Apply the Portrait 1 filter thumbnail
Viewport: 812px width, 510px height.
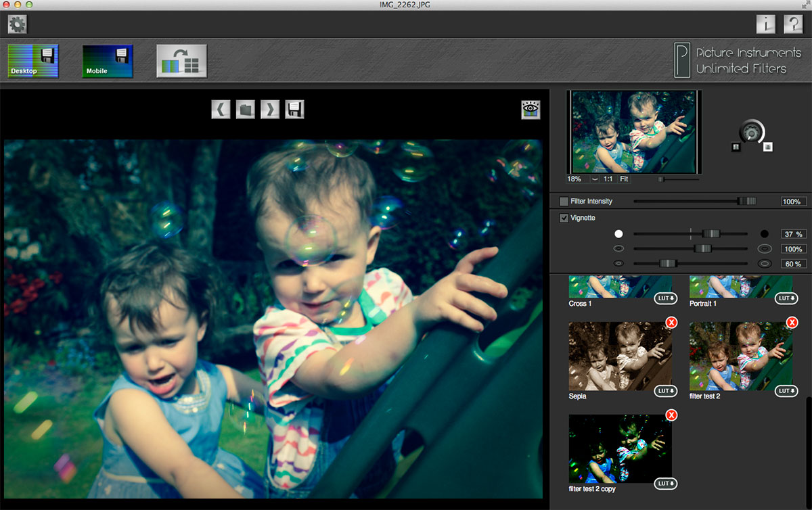coord(741,287)
